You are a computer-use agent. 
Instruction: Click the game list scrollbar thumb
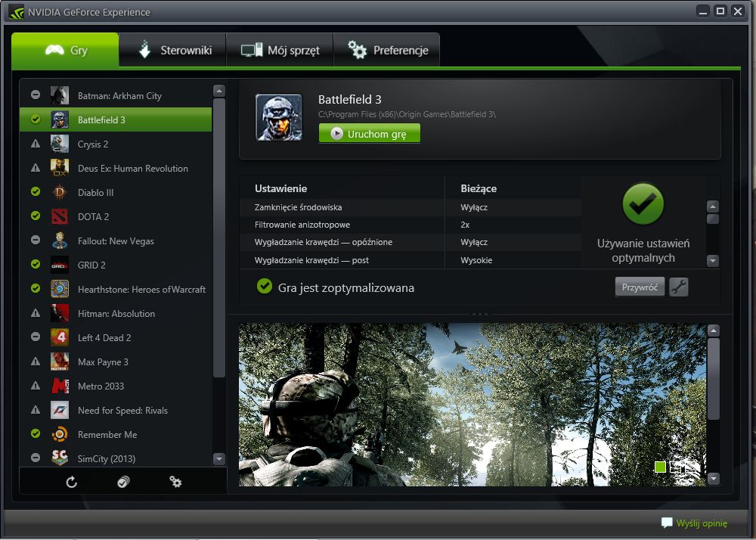pyautogui.click(x=219, y=237)
